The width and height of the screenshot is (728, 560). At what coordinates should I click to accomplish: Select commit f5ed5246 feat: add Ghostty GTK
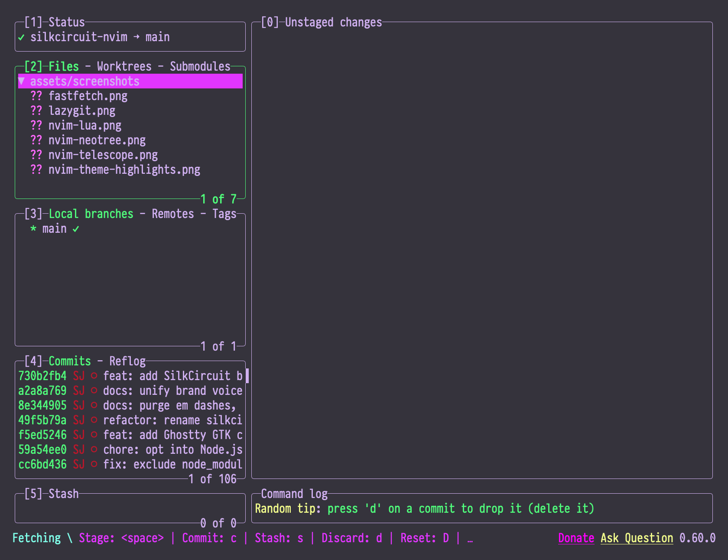[130, 435]
